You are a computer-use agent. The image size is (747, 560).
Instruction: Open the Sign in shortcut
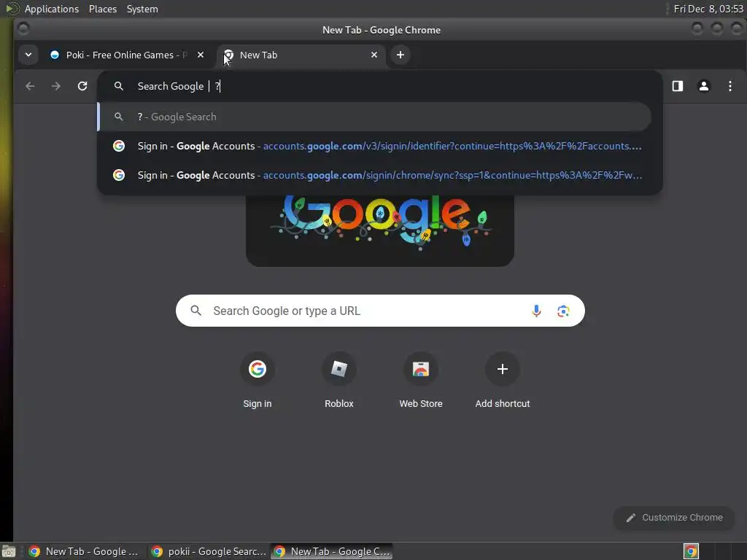pyautogui.click(x=258, y=381)
